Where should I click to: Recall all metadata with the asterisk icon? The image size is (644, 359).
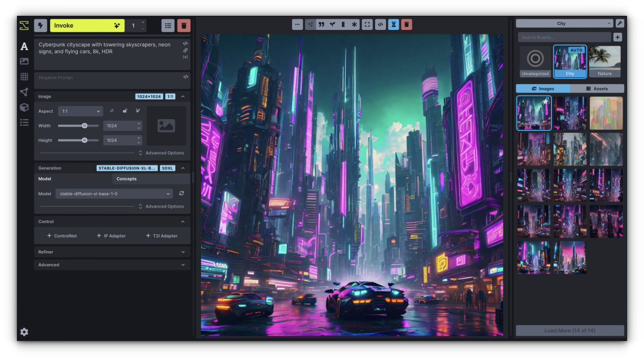(x=354, y=24)
